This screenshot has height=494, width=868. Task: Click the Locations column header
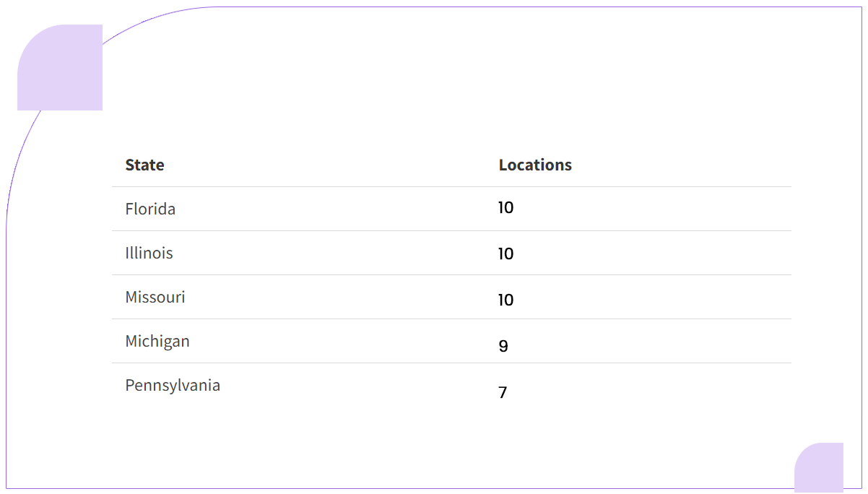534,165
